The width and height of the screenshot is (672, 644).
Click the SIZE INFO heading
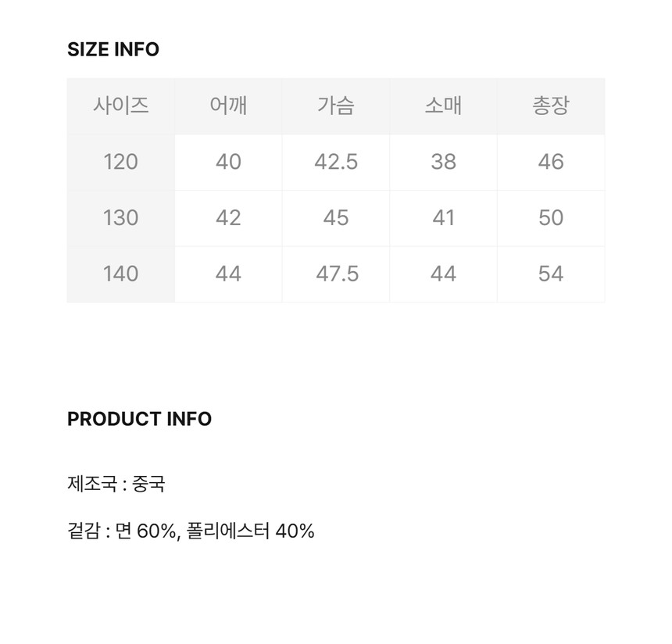(x=113, y=49)
